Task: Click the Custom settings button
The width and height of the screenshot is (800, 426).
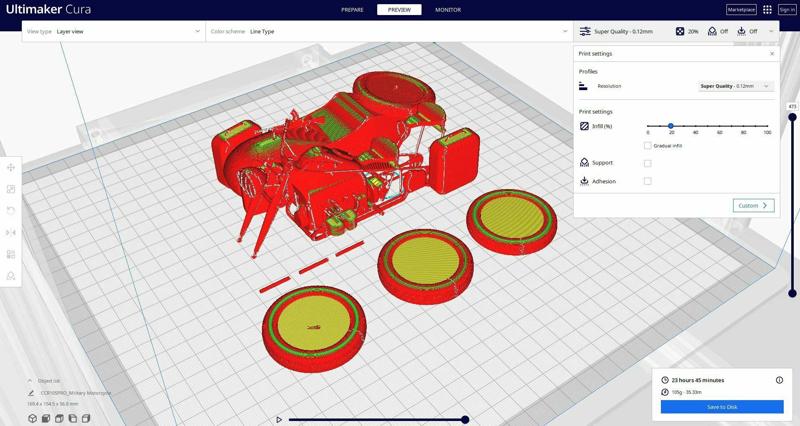Action: tap(754, 206)
